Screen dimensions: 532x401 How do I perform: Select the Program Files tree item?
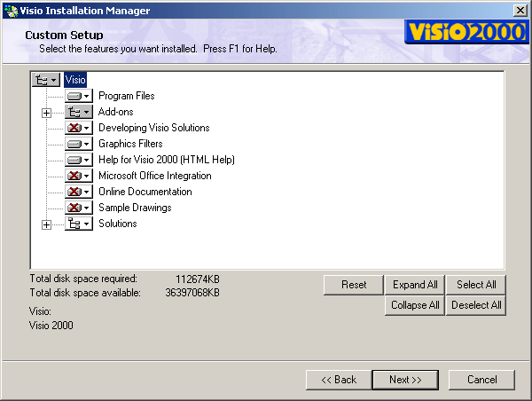click(x=127, y=96)
